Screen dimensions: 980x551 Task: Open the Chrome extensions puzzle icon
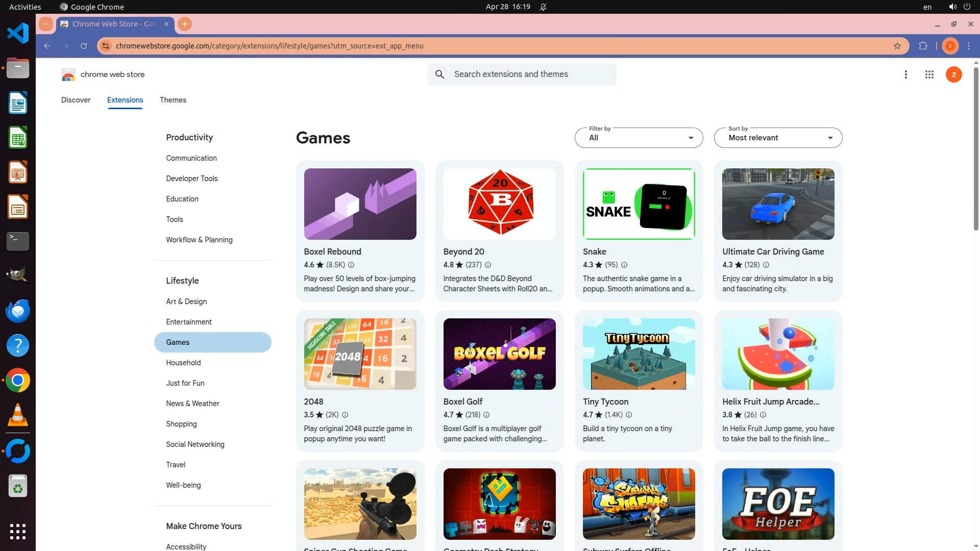click(923, 46)
